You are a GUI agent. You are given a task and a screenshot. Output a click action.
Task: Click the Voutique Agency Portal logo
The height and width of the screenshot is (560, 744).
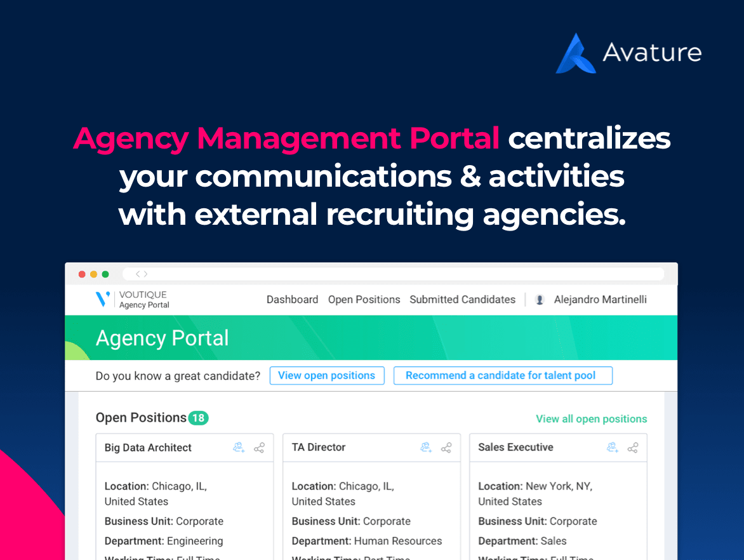click(x=133, y=300)
